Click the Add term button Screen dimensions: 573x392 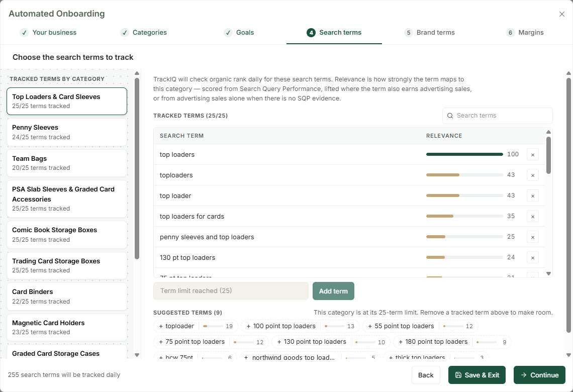click(x=333, y=291)
